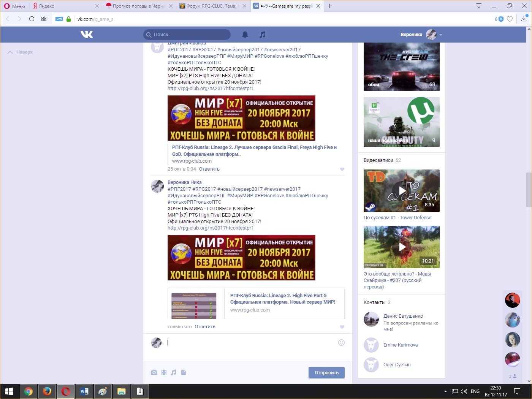This screenshot has height=399, width=532.
Task: Attach a photo via camera icon
Action: [154, 372]
